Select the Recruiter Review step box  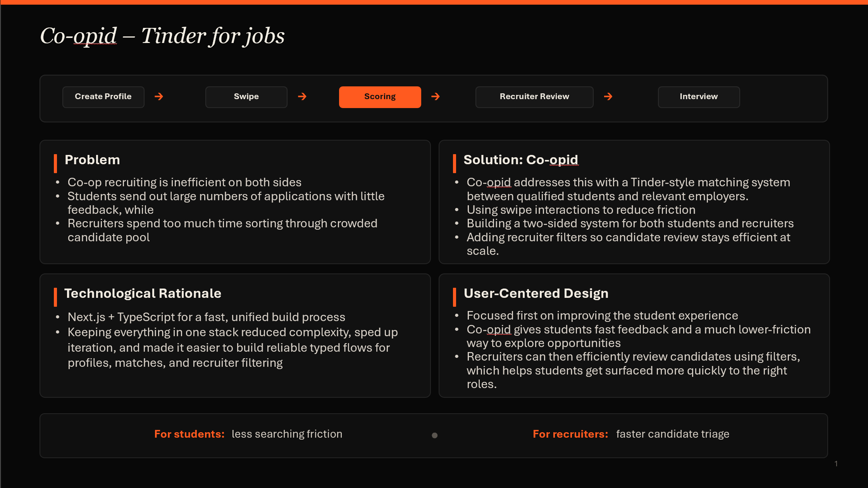[534, 97]
